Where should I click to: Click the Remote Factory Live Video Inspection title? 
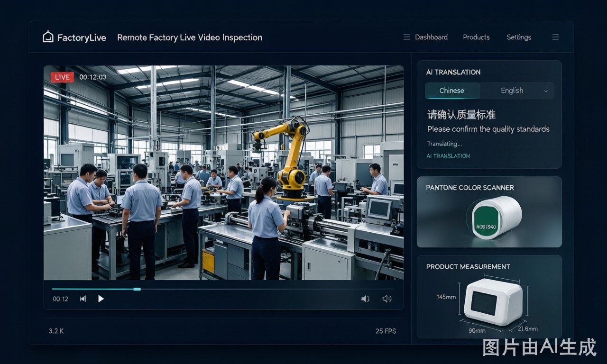[190, 37]
